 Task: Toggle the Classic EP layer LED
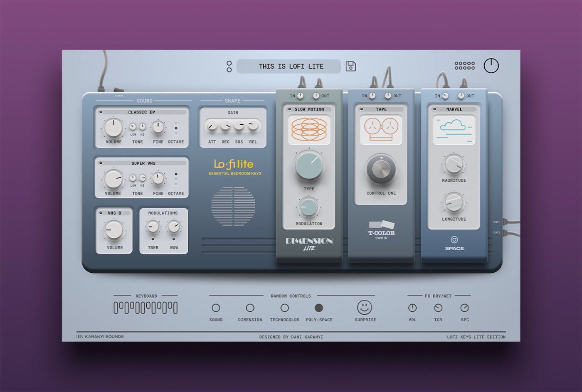[101, 112]
